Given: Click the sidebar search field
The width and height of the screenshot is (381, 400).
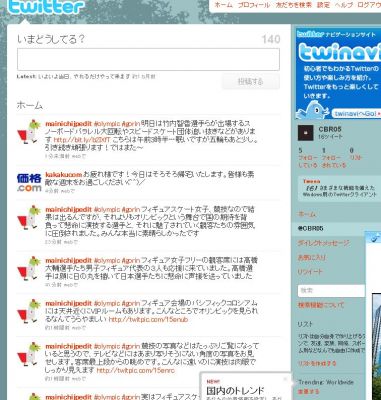Looking at the screenshot, I should (x=331, y=290).
